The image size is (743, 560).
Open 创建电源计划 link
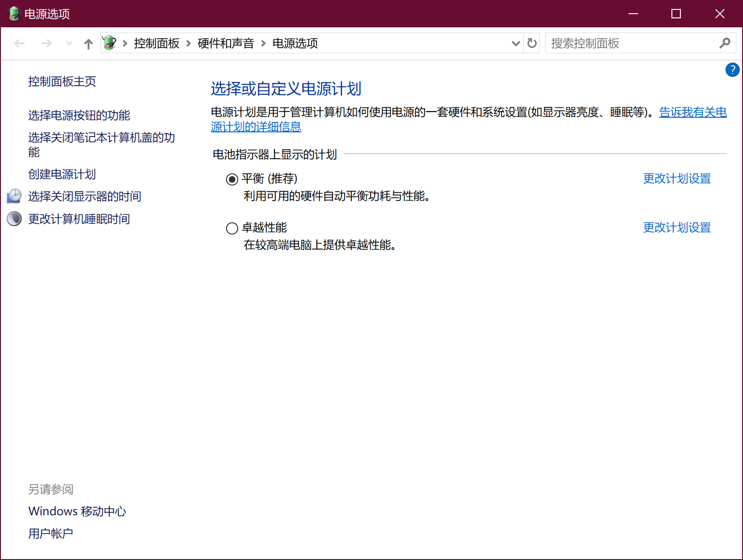[62, 174]
